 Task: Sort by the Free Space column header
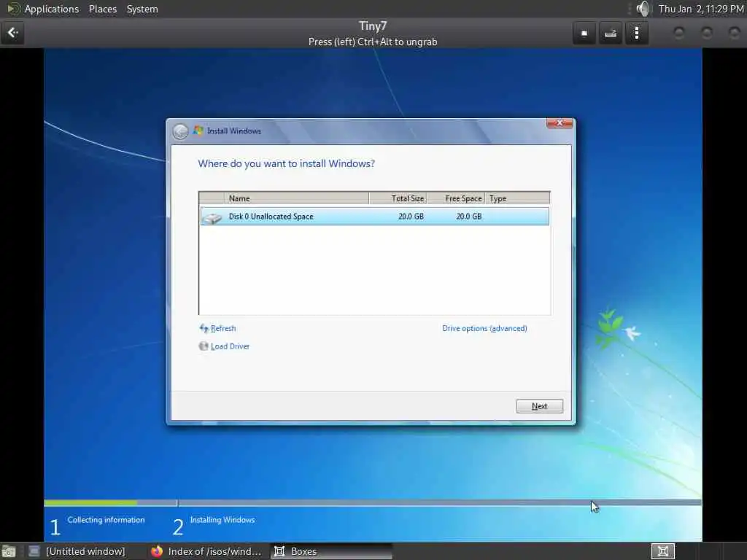[x=456, y=198]
